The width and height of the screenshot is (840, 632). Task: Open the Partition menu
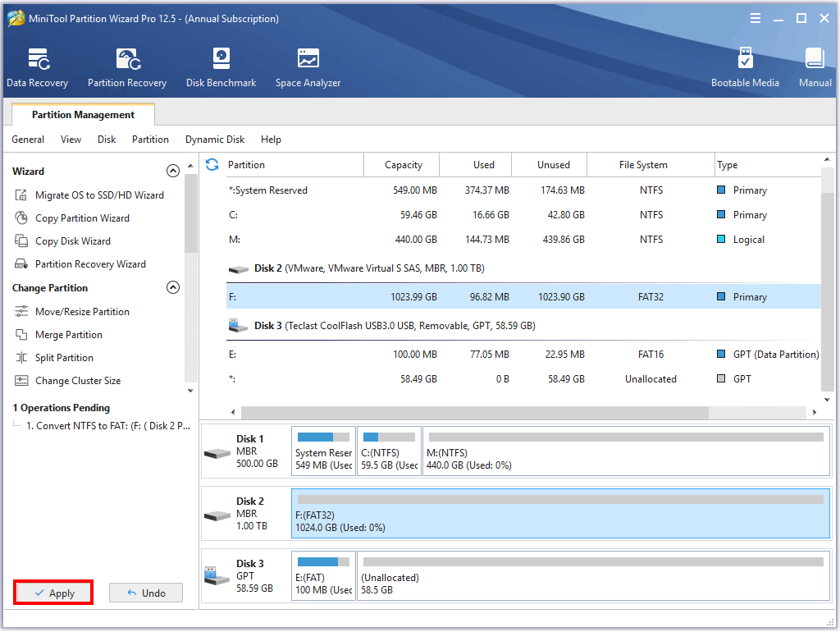(x=151, y=140)
